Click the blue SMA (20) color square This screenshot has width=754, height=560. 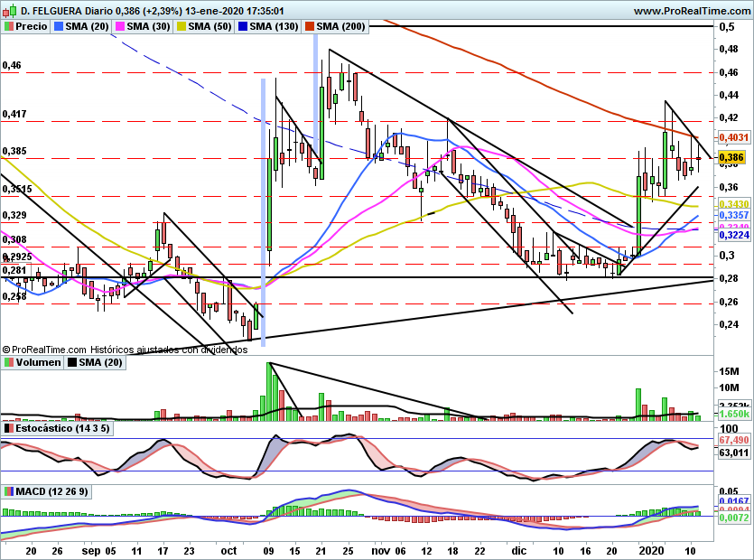(x=59, y=27)
